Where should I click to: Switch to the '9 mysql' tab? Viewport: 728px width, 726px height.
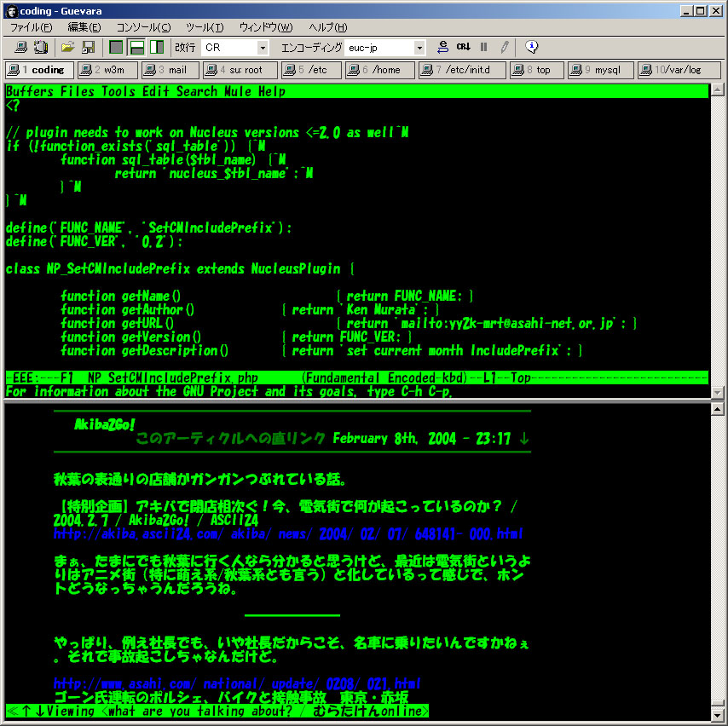[601, 70]
